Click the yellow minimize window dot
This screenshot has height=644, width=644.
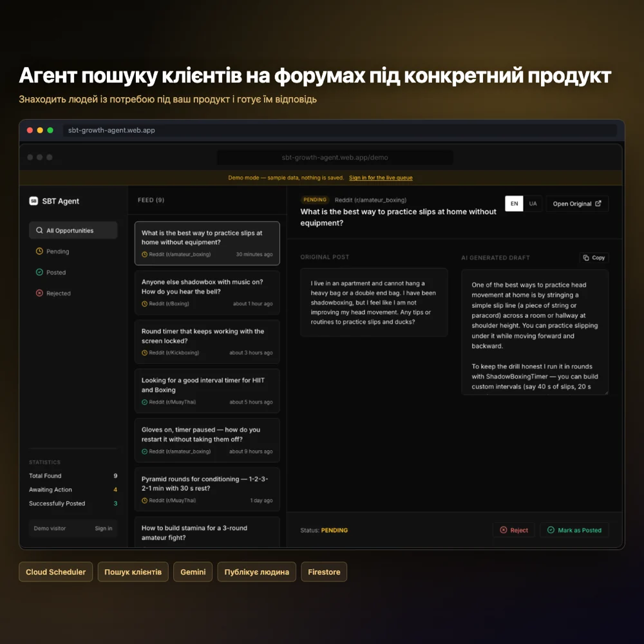(40, 130)
